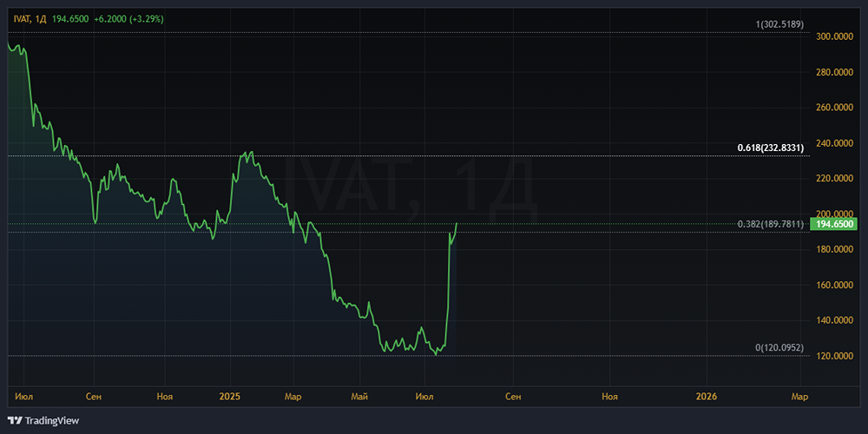The image size is (868, 434).
Task: Open the TradingView link text
Action: [x=51, y=421]
